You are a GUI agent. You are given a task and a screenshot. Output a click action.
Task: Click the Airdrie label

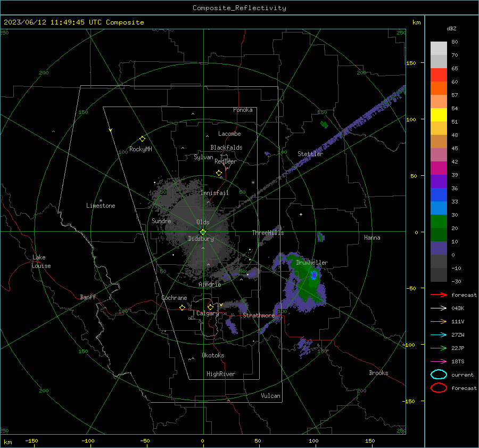point(210,284)
